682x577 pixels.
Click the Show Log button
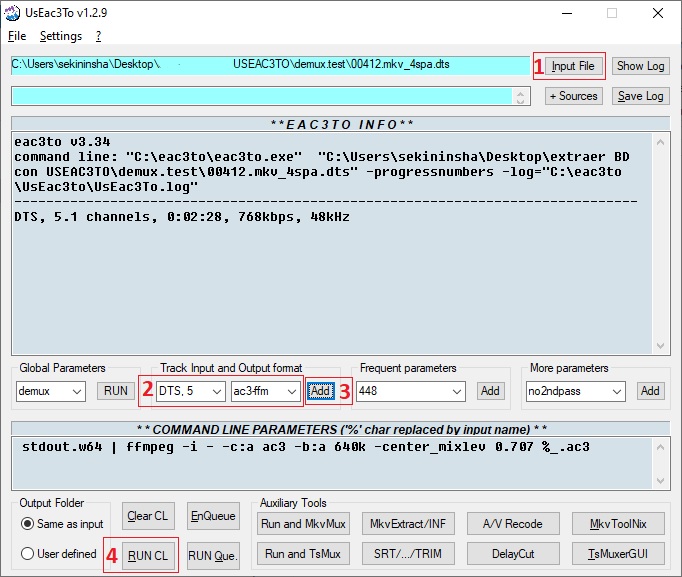point(640,66)
